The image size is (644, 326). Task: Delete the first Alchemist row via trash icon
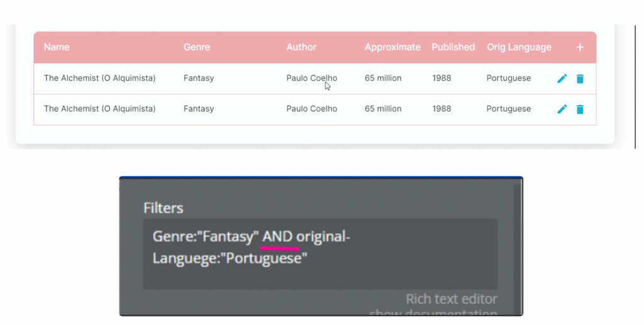pyautogui.click(x=580, y=79)
